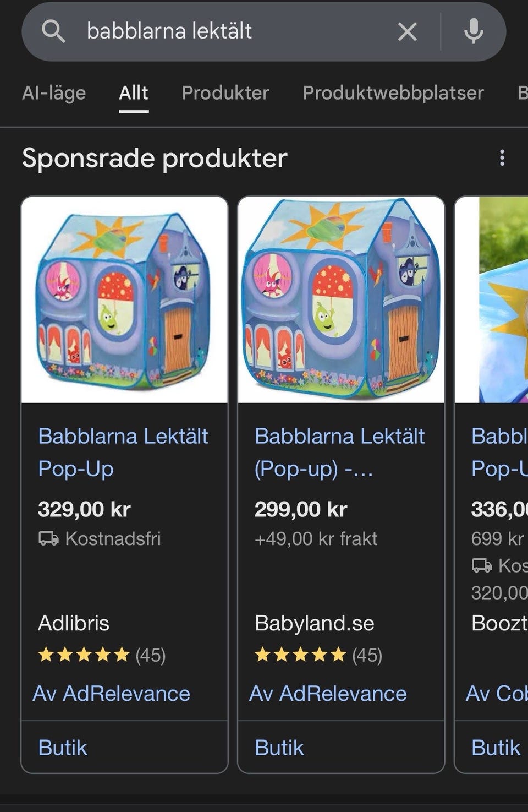
Task: Select the Allt tab
Action: tap(134, 93)
